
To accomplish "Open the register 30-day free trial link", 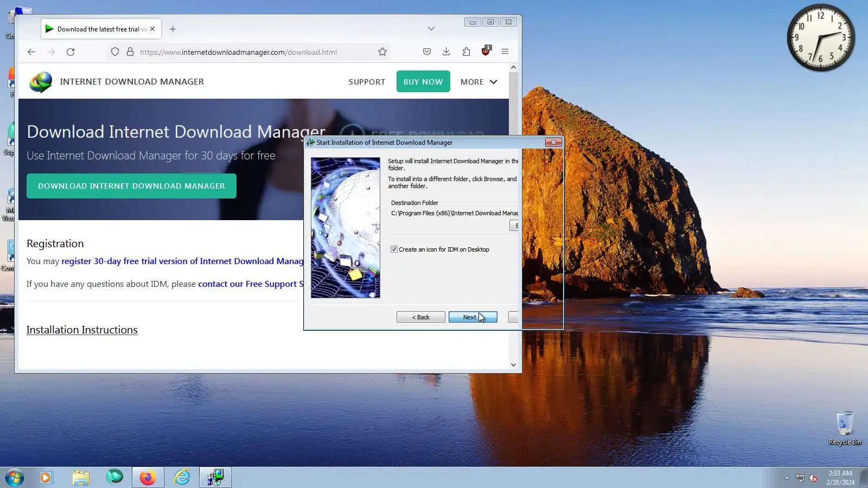I will point(182,261).
